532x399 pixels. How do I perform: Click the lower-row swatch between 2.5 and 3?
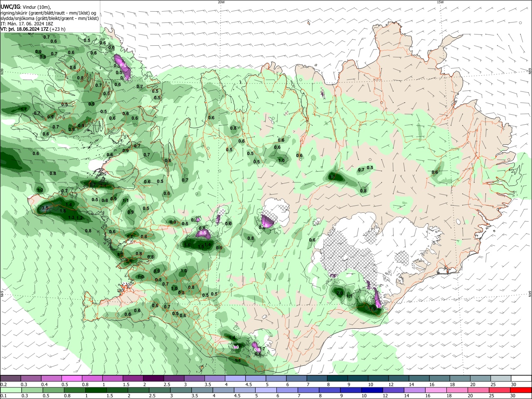[160, 390]
